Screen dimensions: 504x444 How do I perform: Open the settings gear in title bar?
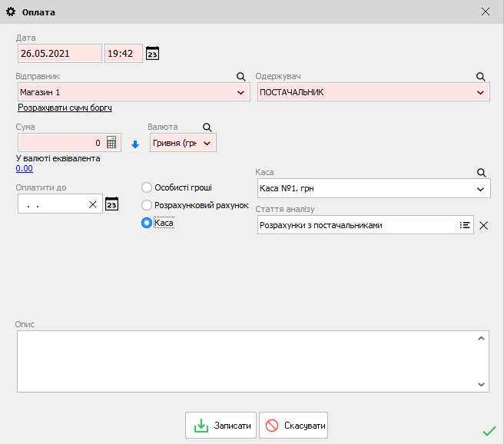[11, 12]
